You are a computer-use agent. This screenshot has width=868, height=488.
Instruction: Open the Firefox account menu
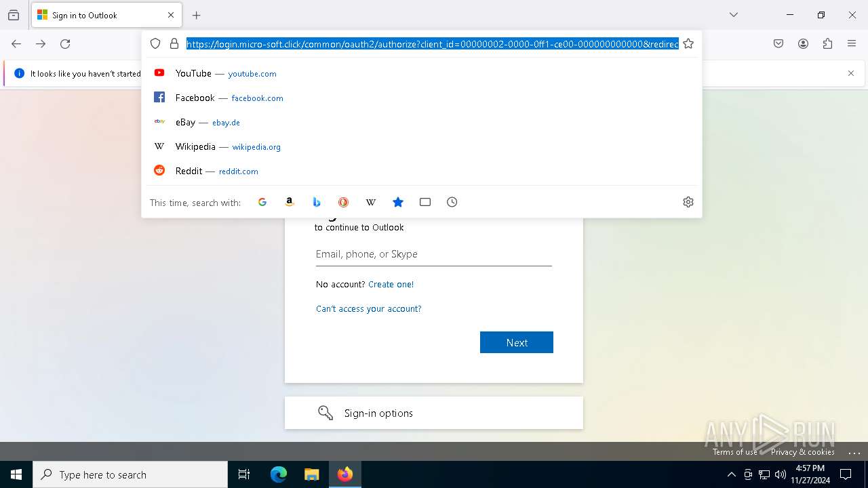coord(803,44)
